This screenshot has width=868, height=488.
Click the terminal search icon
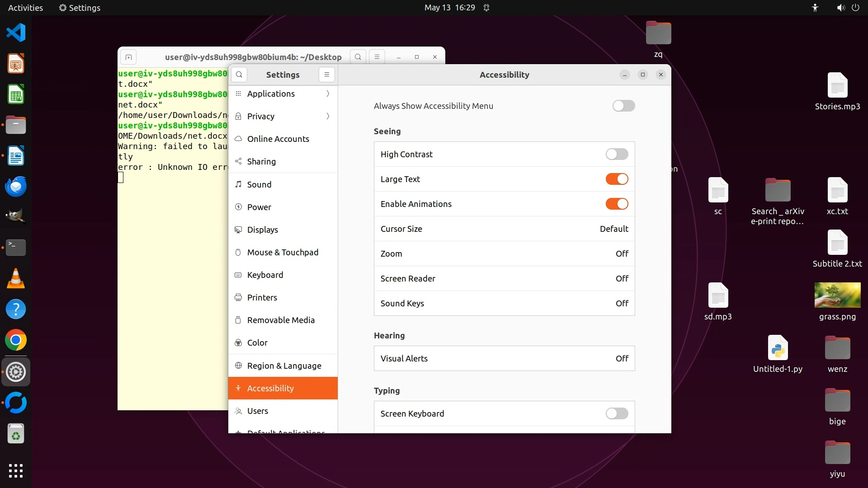pyautogui.click(x=358, y=57)
